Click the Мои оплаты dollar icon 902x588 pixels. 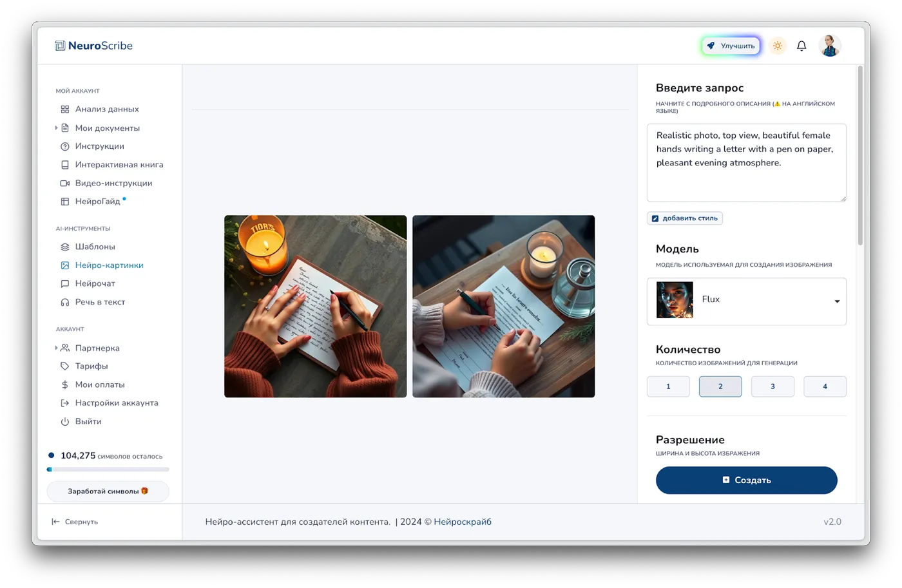[x=65, y=384]
